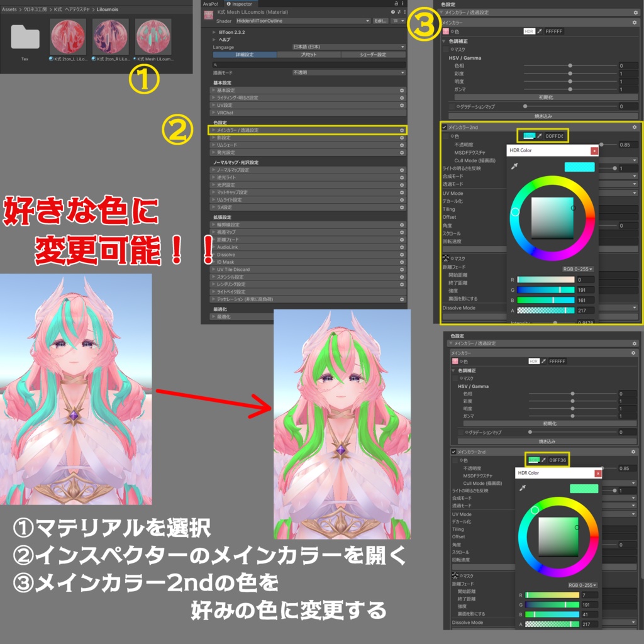Screen dimensions: 644x644
Task: Expand the lilToon 2.3.2 foldout
Action: pos(214,32)
